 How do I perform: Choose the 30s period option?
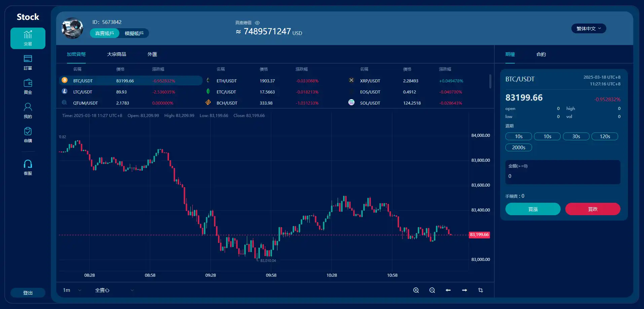(x=576, y=137)
